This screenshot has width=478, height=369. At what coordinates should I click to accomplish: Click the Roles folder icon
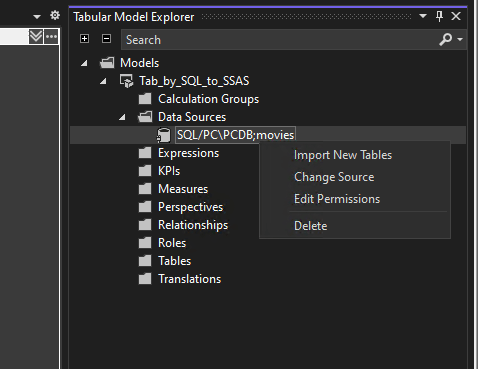click(x=145, y=243)
